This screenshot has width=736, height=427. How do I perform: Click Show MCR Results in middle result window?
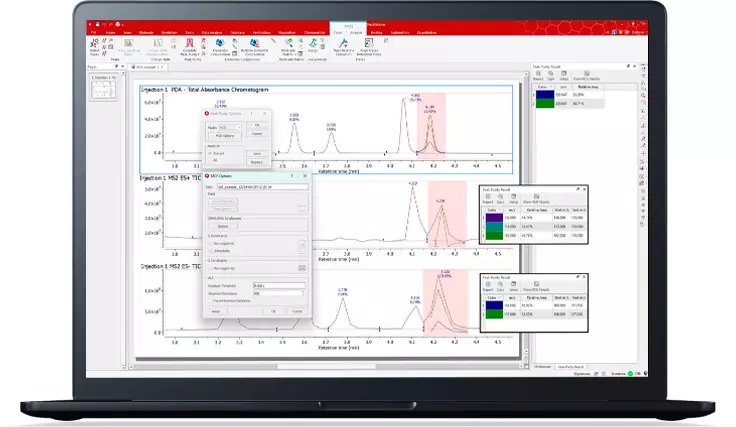(536, 199)
